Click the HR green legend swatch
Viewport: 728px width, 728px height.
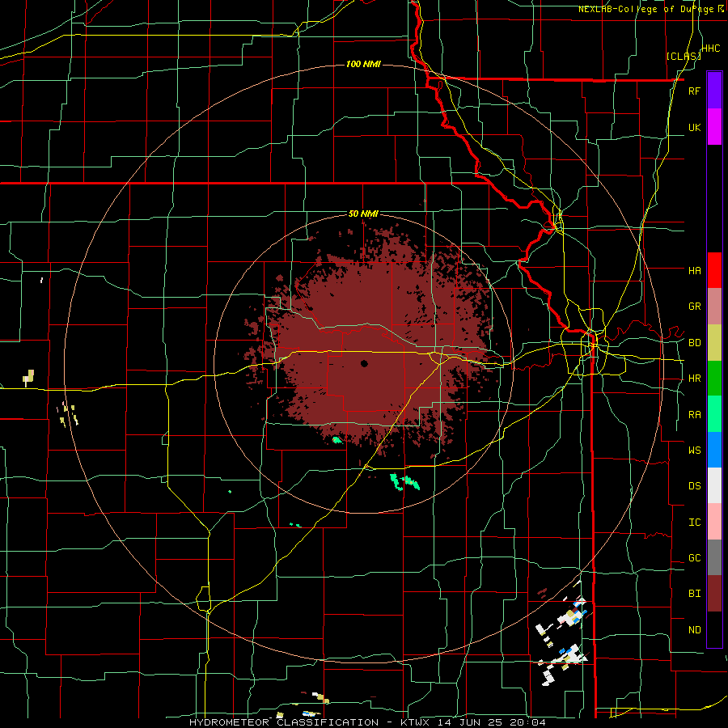coord(714,379)
